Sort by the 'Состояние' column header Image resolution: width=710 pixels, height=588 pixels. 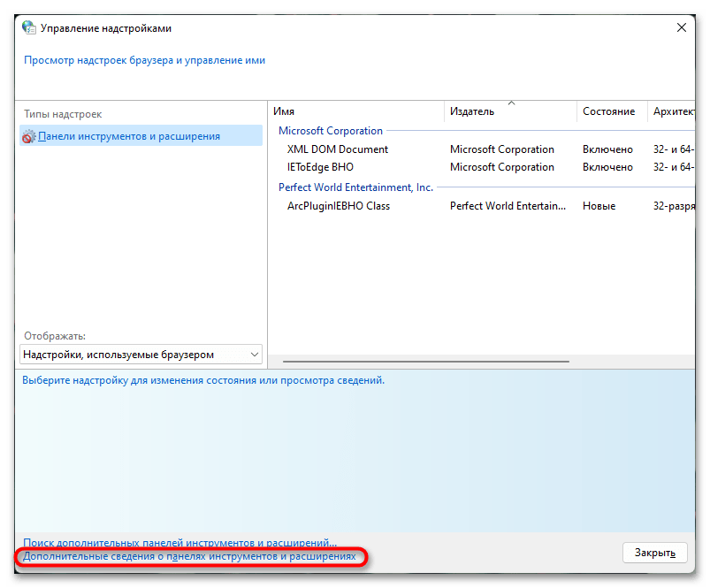(x=608, y=111)
